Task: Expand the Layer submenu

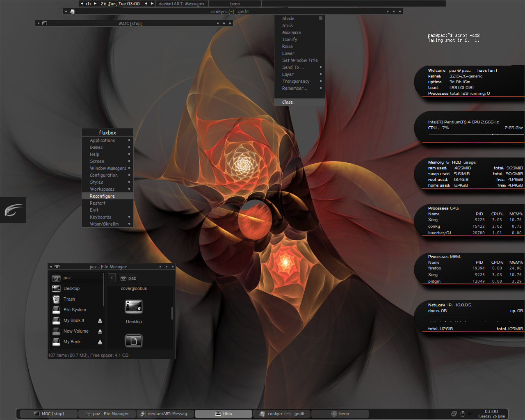Action: (x=299, y=74)
